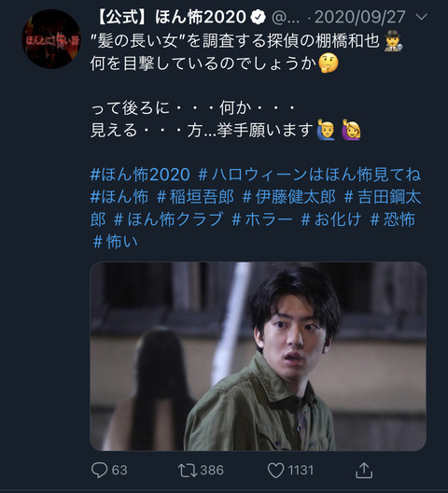
Task: Open the account name 【公式】ほん怖2020
Action: [x=170, y=17]
